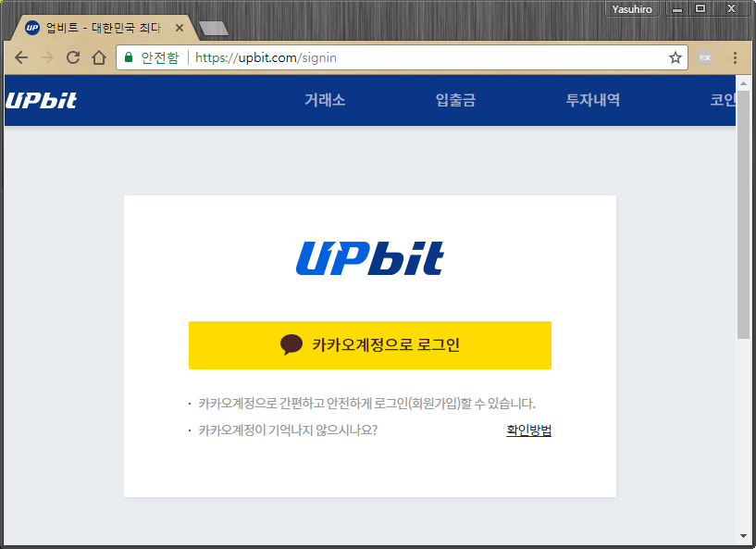Minimize the Chrome window
This screenshot has height=549, width=756.
(677, 9)
